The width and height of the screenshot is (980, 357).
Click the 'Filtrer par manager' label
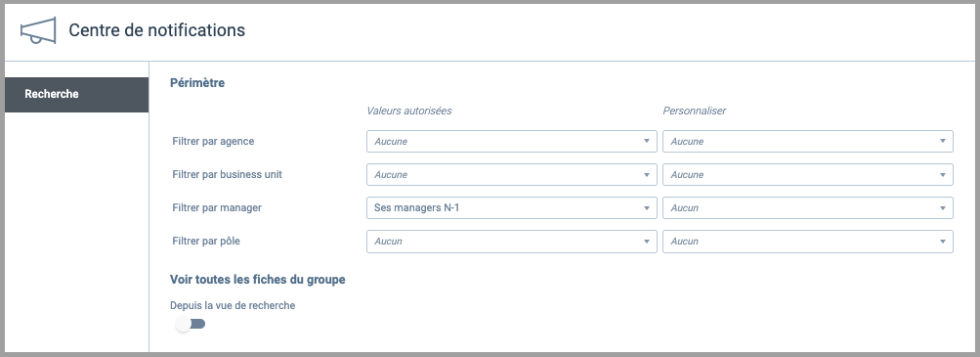tap(217, 207)
